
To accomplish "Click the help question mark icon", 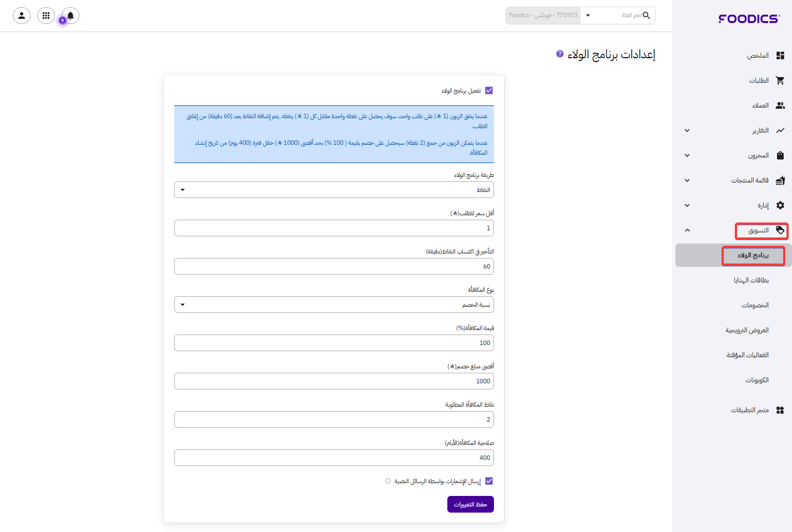I will (560, 54).
